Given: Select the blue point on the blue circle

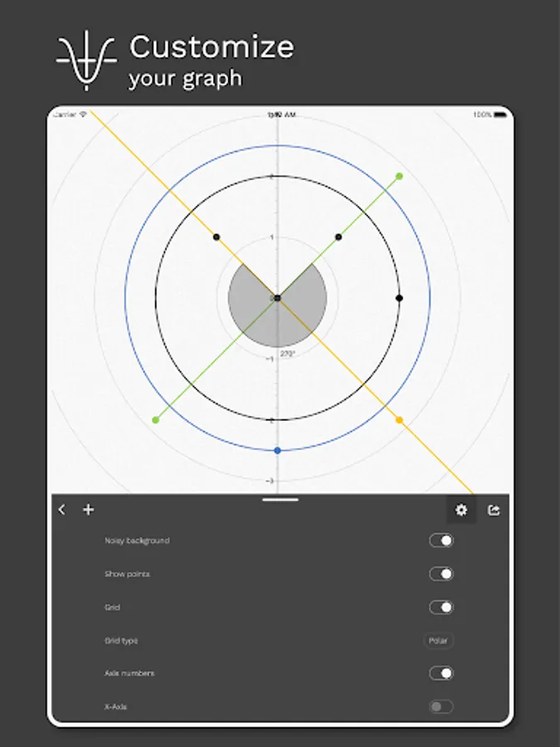Looking at the screenshot, I should (278, 450).
